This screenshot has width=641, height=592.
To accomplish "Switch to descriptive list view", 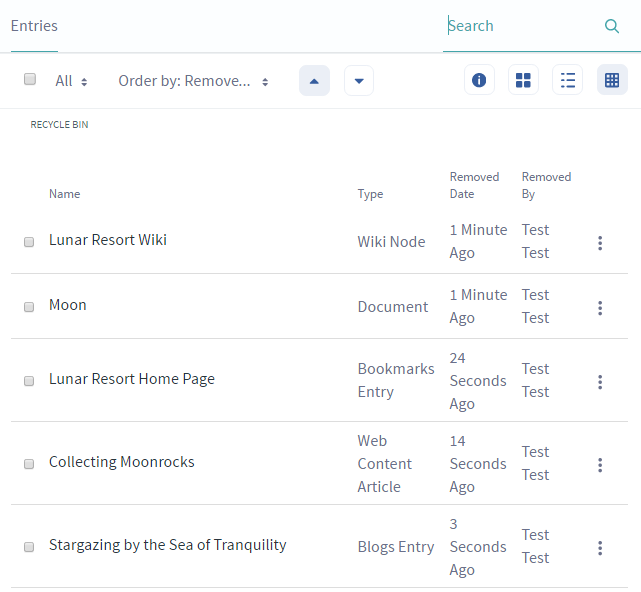I will (567, 80).
